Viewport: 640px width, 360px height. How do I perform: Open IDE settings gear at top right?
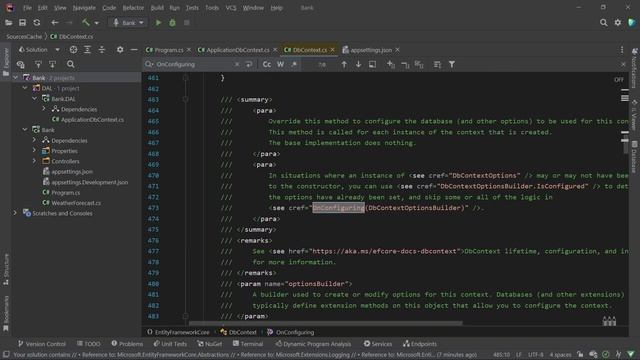[618, 23]
